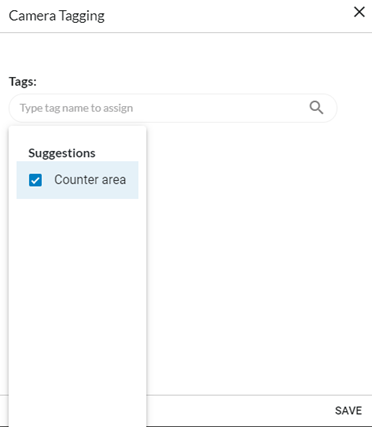The image size is (372, 427).
Task: Click the footer bar left of SAVE
Action: click(x=238, y=411)
